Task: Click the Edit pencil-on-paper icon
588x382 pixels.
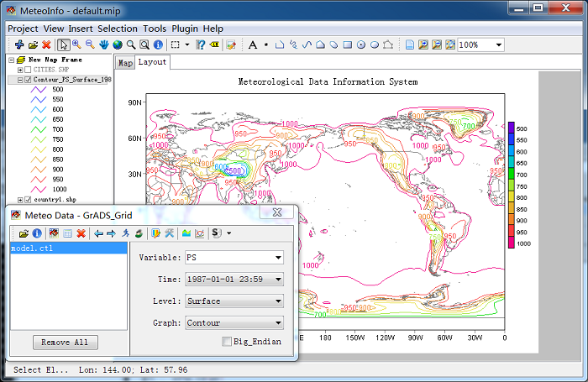Action: pos(231,45)
